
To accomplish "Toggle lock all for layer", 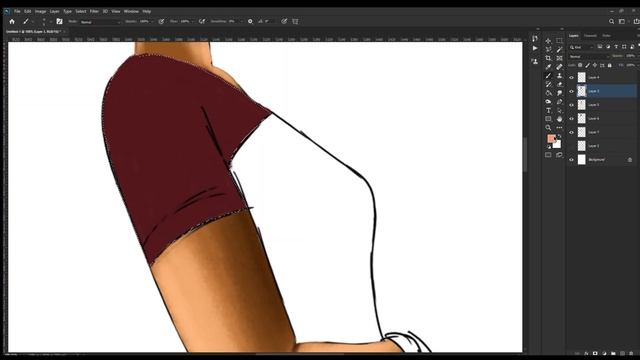I will 609,65.
